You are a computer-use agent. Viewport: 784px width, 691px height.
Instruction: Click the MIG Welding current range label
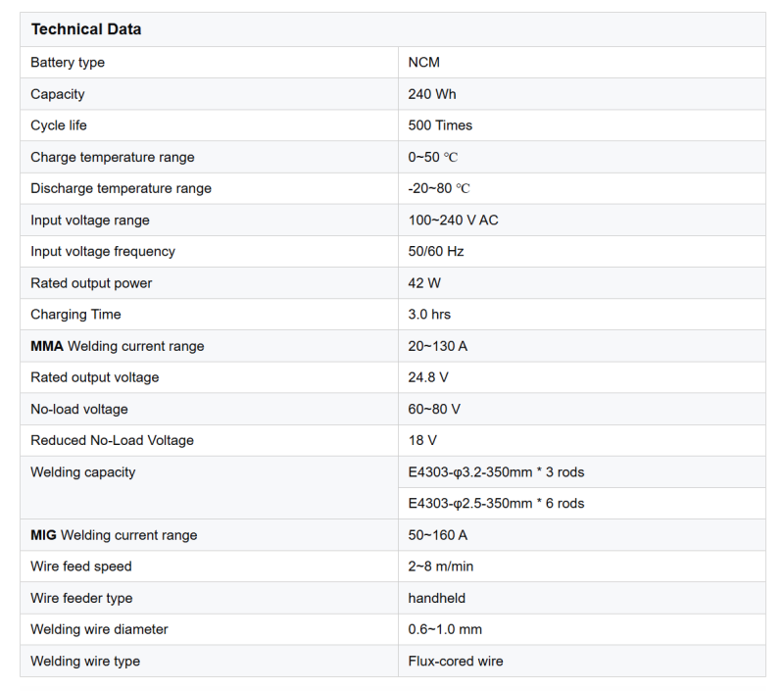click(114, 535)
